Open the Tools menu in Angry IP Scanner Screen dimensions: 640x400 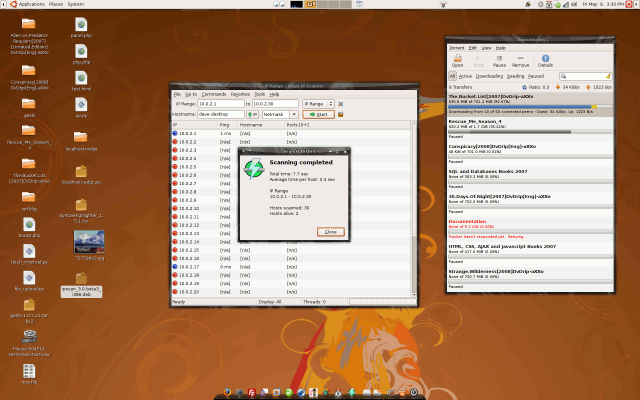click(x=260, y=94)
